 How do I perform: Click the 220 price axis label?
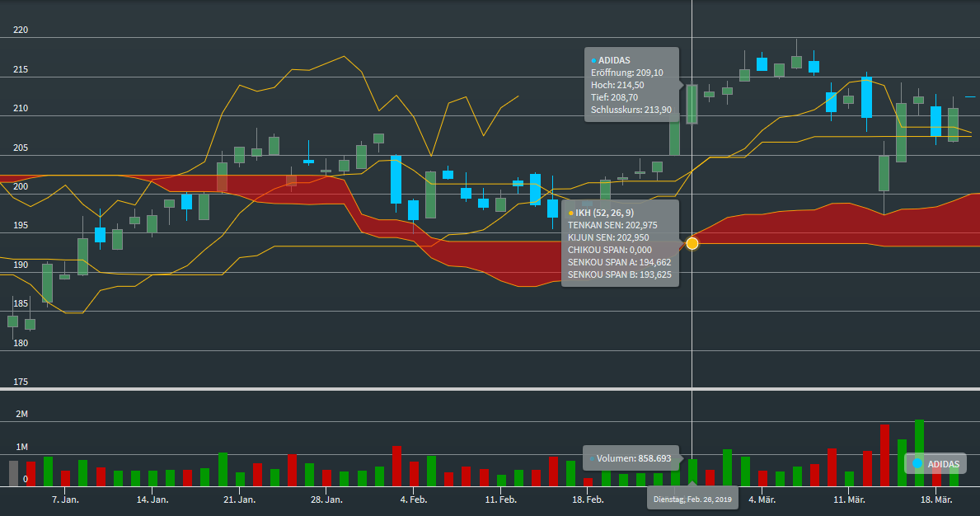coord(21,30)
